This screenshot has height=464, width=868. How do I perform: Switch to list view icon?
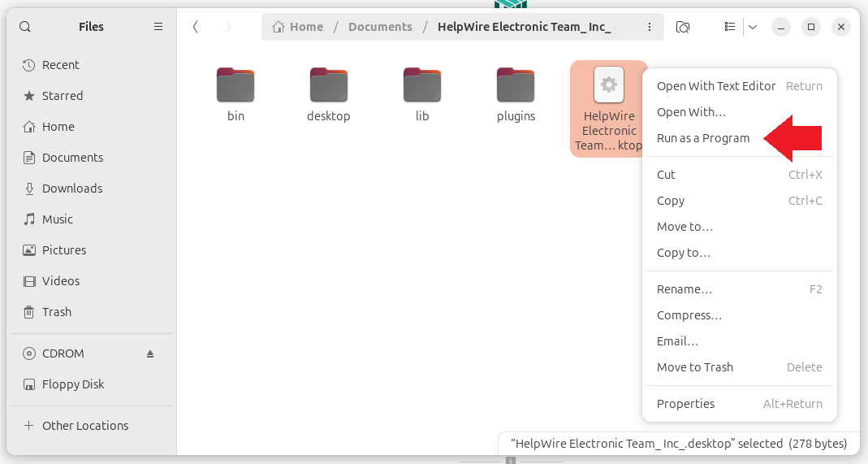tap(730, 27)
